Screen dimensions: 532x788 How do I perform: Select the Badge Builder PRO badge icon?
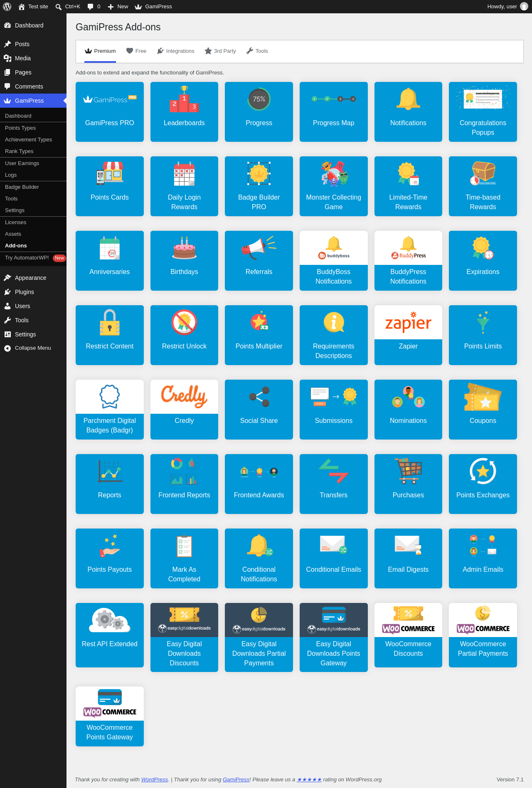259,173
